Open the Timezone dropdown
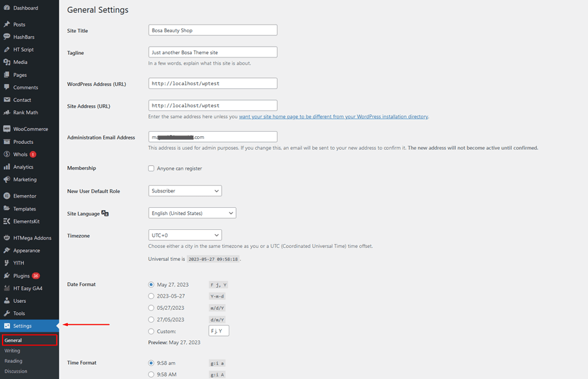 (x=185, y=234)
